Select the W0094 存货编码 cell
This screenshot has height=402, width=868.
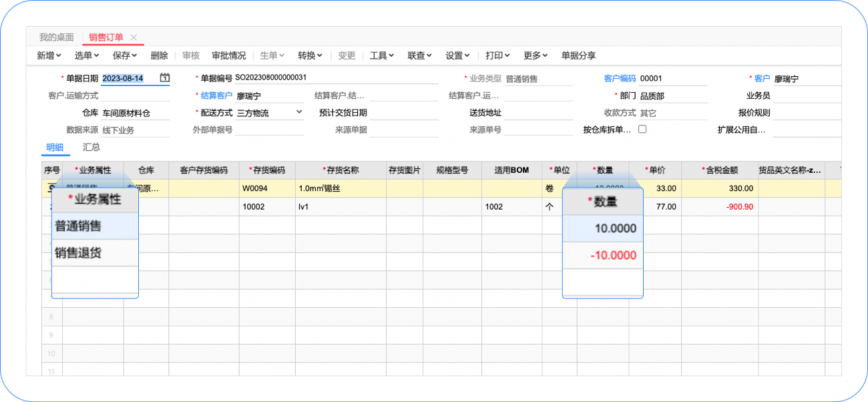[267, 189]
